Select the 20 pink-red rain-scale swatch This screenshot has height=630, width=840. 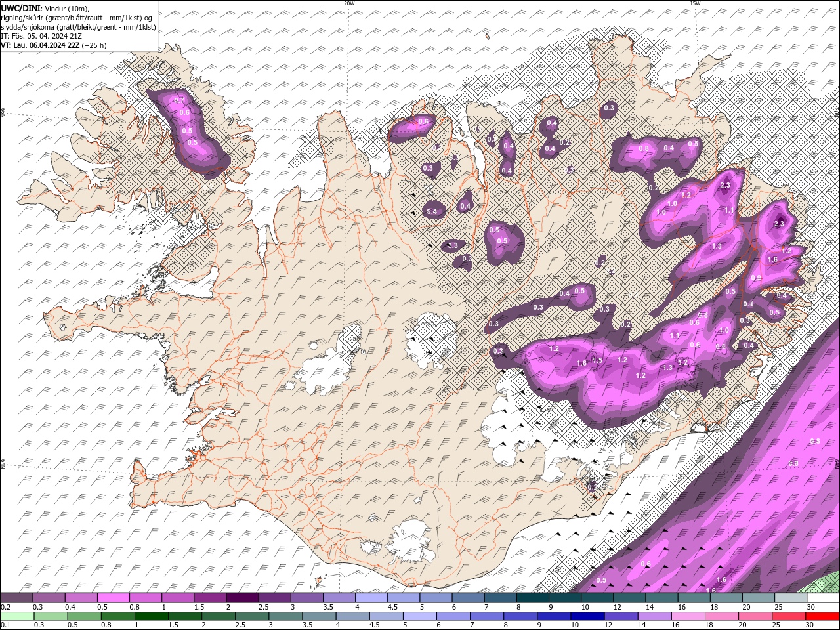755,616
